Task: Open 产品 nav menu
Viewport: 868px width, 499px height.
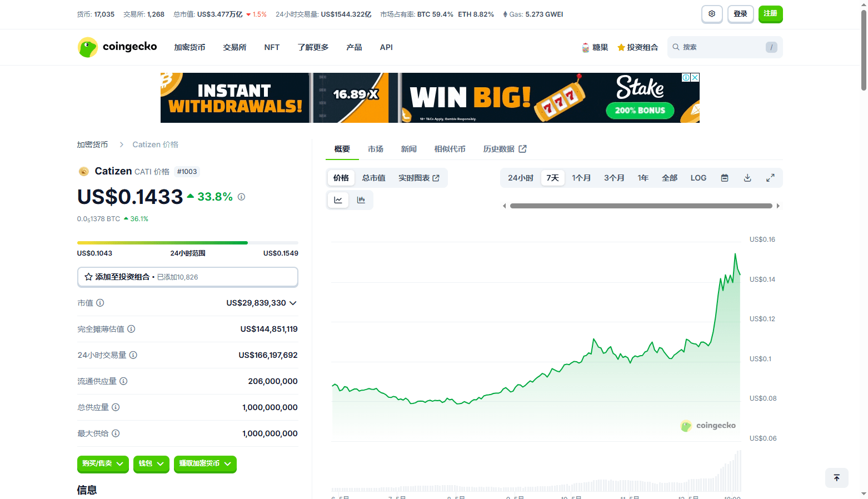Action: pyautogui.click(x=354, y=47)
